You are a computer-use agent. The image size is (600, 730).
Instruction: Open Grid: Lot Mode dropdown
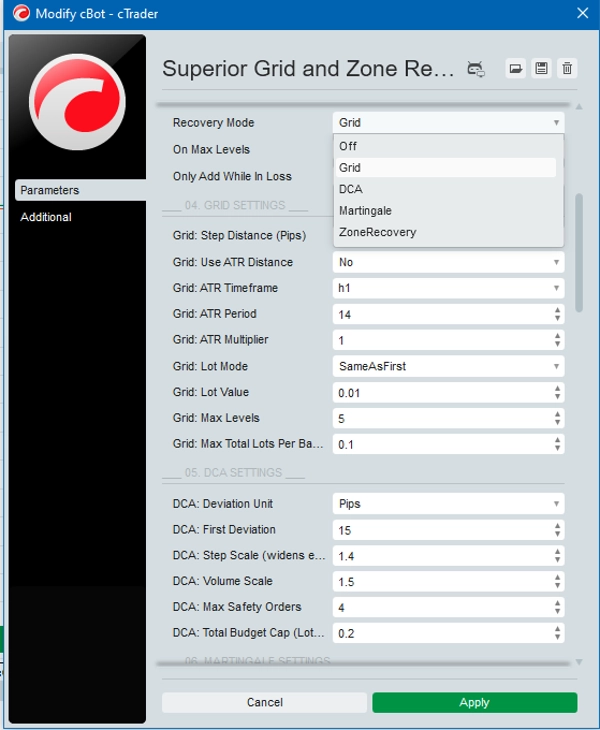tap(448, 366)
